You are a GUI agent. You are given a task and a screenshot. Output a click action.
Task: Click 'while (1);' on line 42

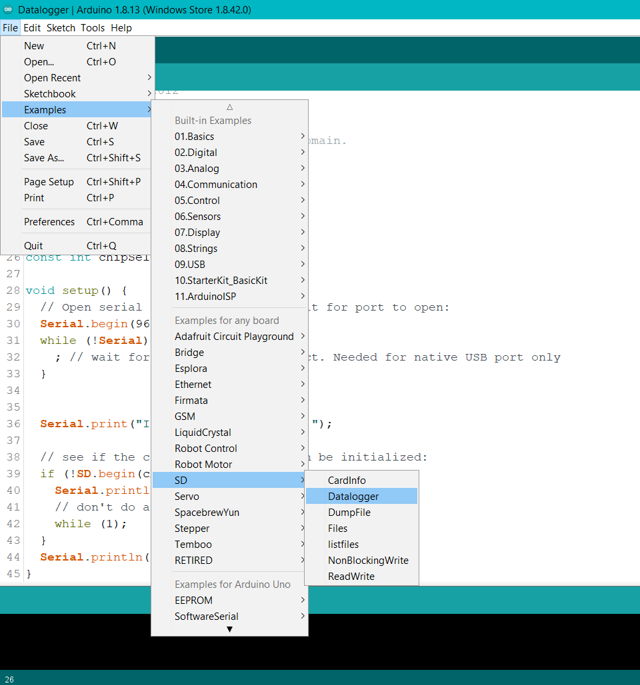point(91,524)
